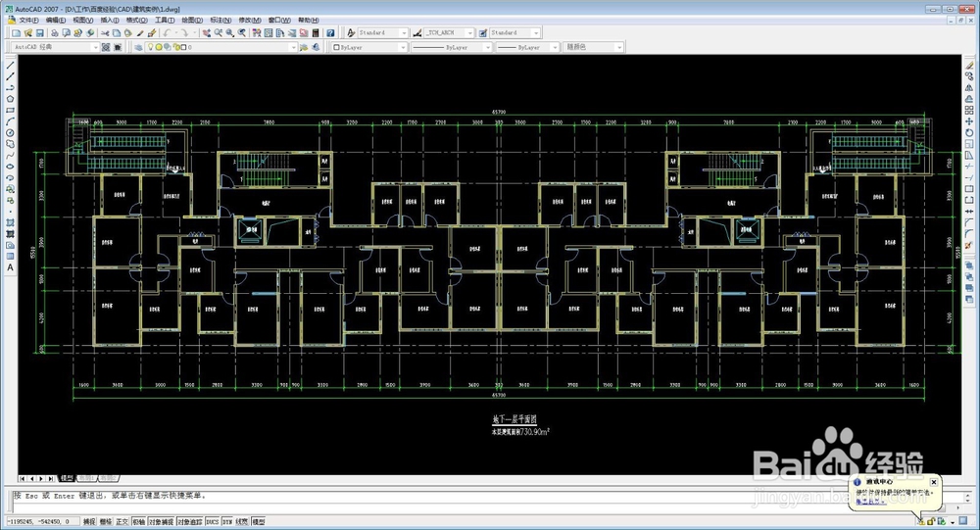
Task: Open the Layer Properties Manager icon
Action: (x=139, y=47)
